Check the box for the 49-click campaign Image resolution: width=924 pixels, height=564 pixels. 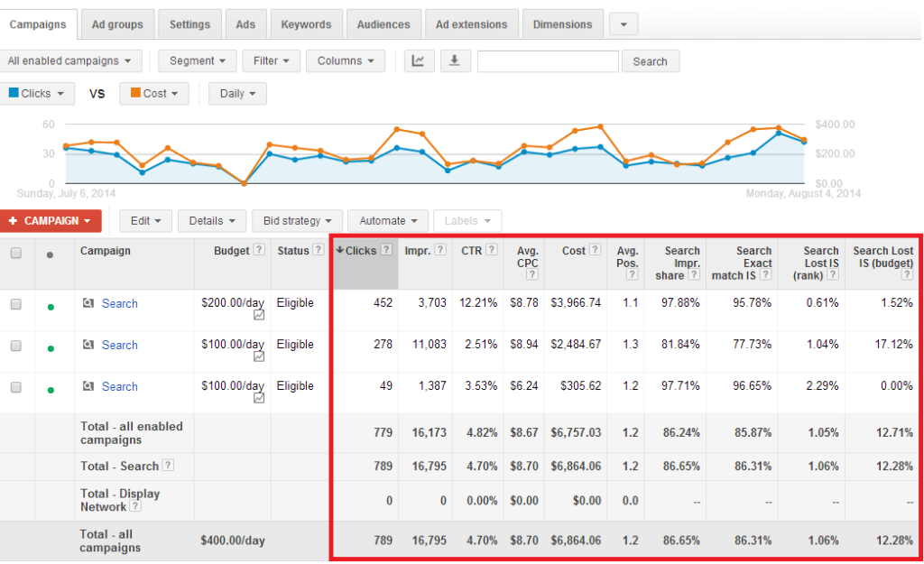[15, 387]
